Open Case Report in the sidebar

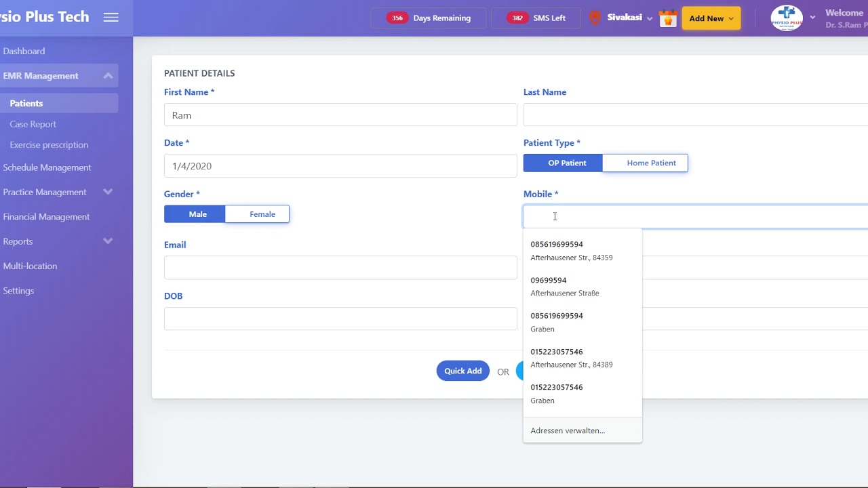pyautogui.click(x=33, y=124)
